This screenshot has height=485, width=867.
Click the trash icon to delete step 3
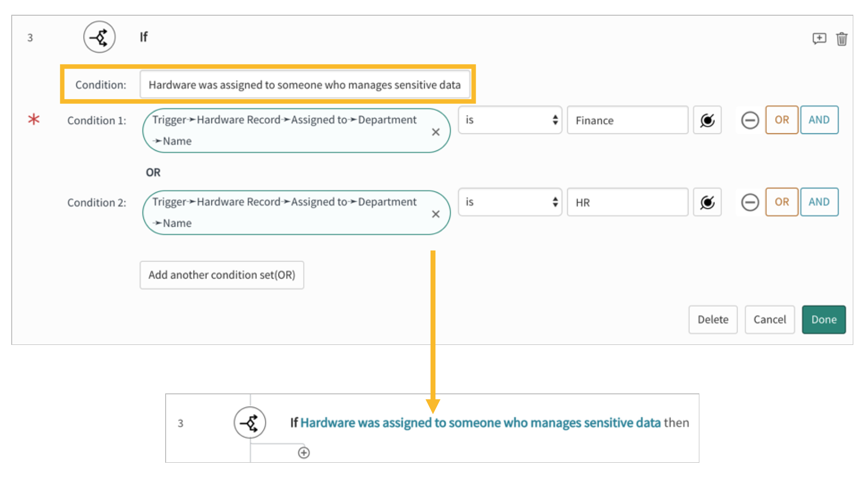(x=842, y=39)
